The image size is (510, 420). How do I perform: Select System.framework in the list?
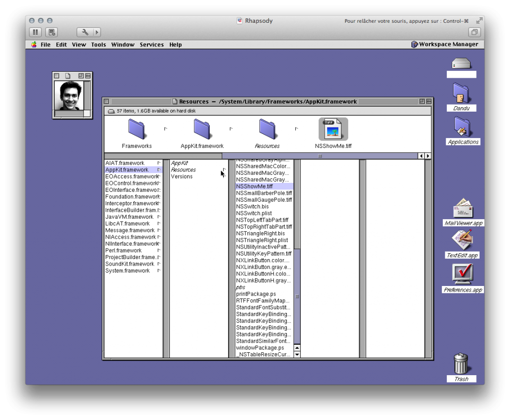click(x=133, y=271)
